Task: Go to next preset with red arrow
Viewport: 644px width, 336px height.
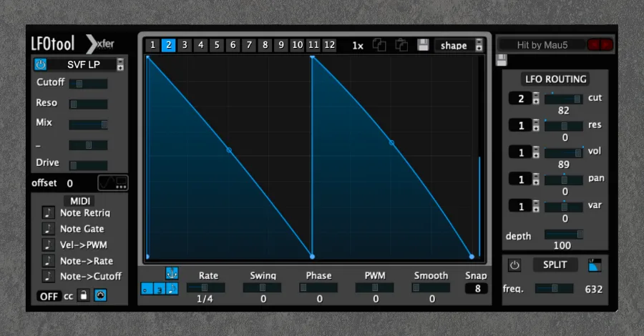Action: click(607, 45)
